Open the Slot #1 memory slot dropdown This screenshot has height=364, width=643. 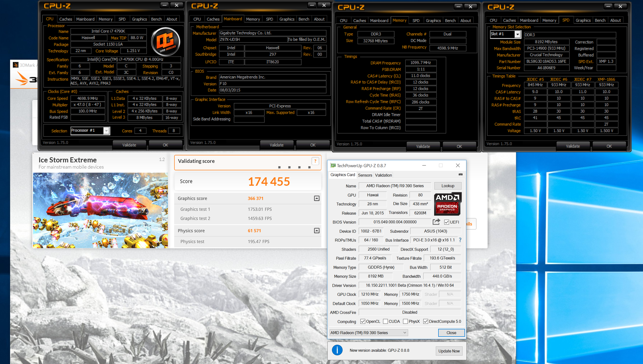517,34
